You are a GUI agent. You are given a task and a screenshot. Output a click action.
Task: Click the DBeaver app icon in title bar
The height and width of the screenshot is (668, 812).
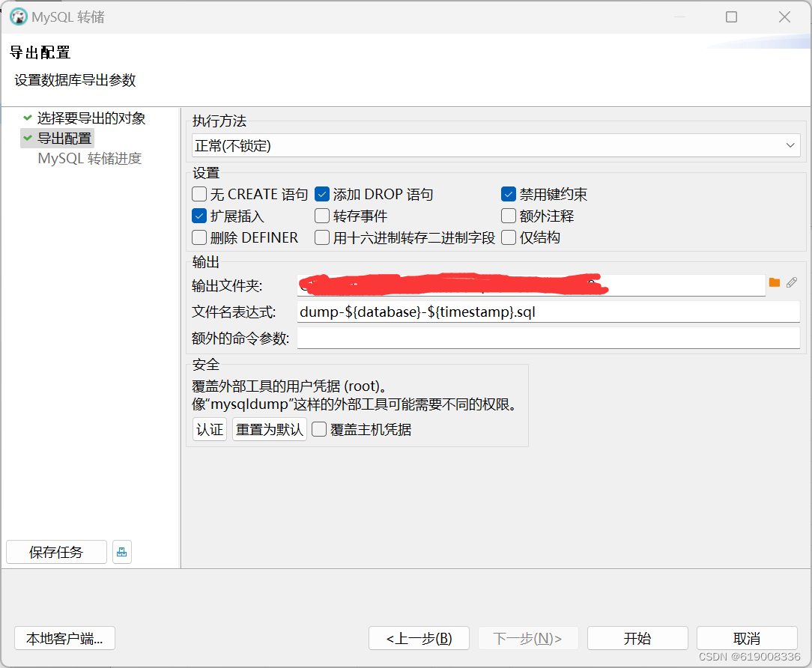click(19, 16)
